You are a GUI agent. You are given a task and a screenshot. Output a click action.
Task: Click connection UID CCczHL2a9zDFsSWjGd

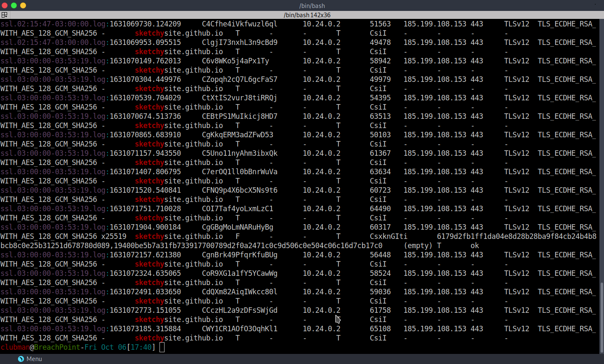pyautogui.click(x=240, y=310)
